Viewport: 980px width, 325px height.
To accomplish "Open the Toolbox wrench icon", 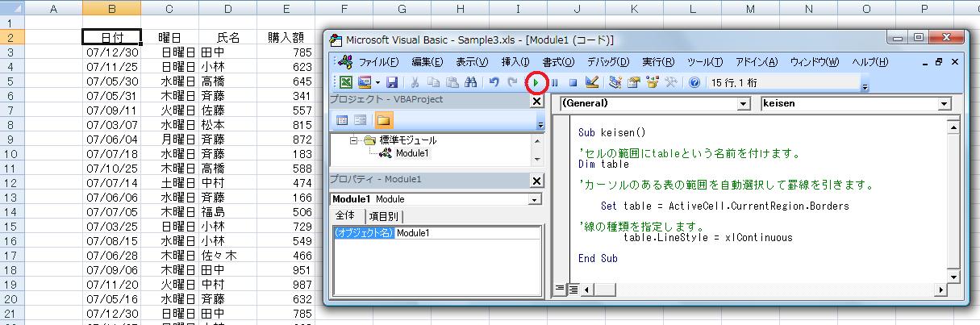I will pyautogui.click(x=670, y=82).
